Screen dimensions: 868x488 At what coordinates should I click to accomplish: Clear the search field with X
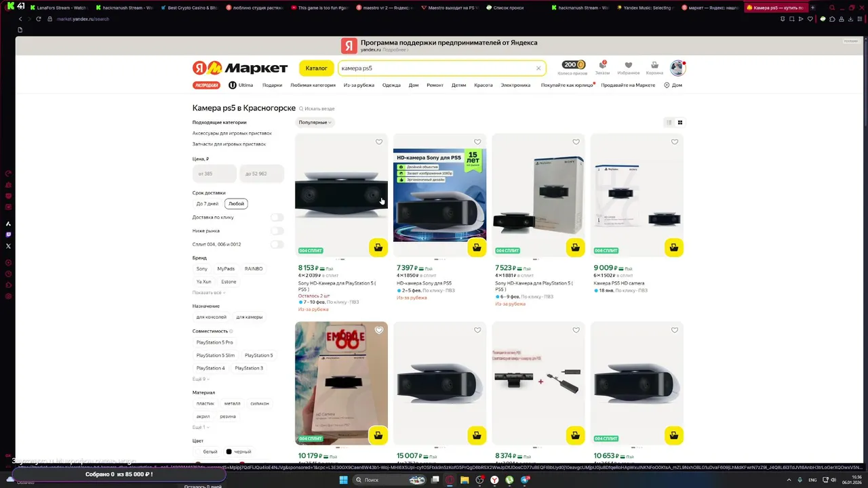pyautogui.click(x=538, y=68)
